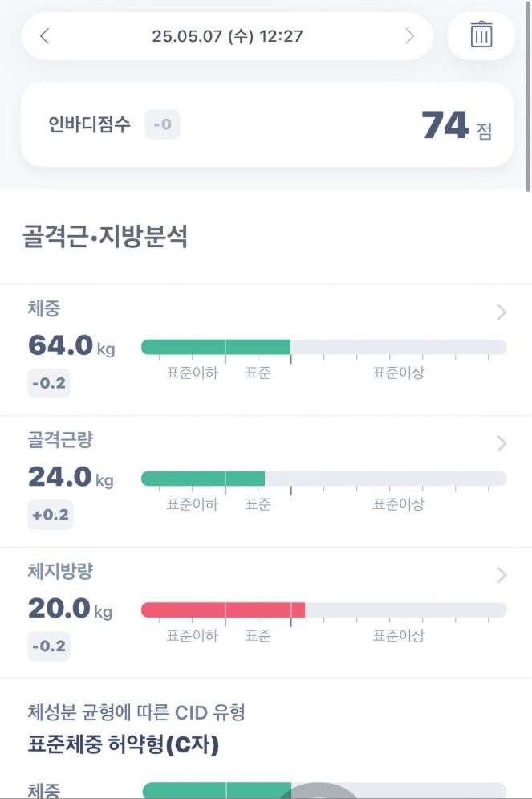Expand 골격근량 details chevron

point(502,443)
